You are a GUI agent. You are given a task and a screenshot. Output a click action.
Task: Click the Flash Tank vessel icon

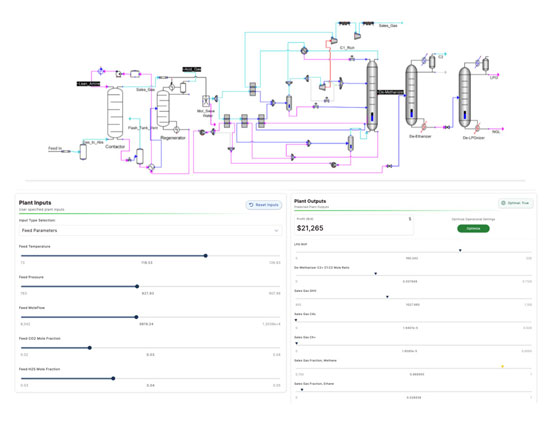[140, 156]
